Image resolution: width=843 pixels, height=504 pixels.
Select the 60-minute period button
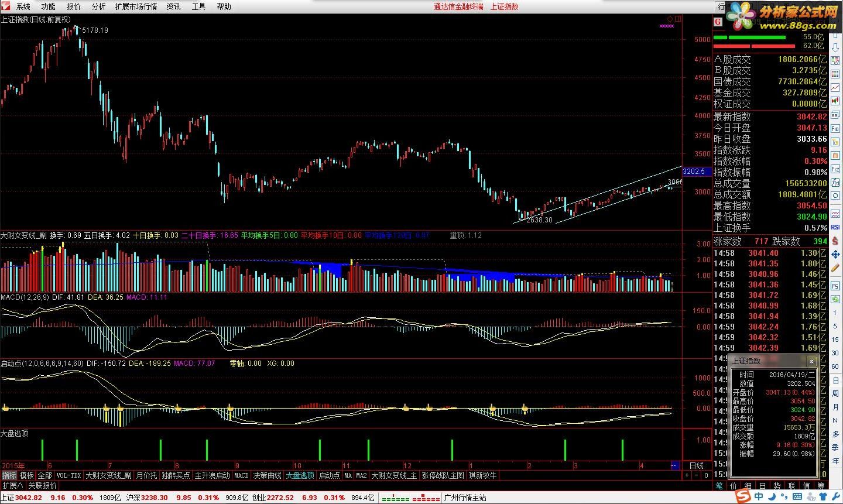pos(835,366)
